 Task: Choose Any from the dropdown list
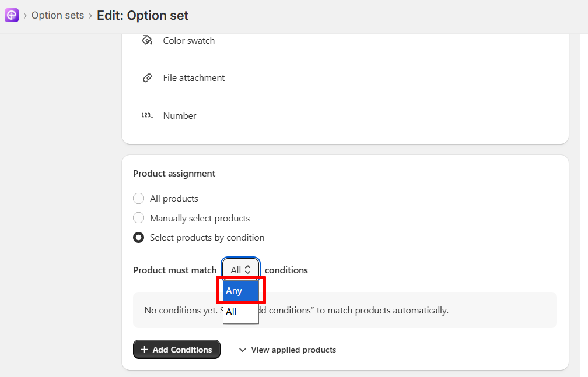coord(241,291)
